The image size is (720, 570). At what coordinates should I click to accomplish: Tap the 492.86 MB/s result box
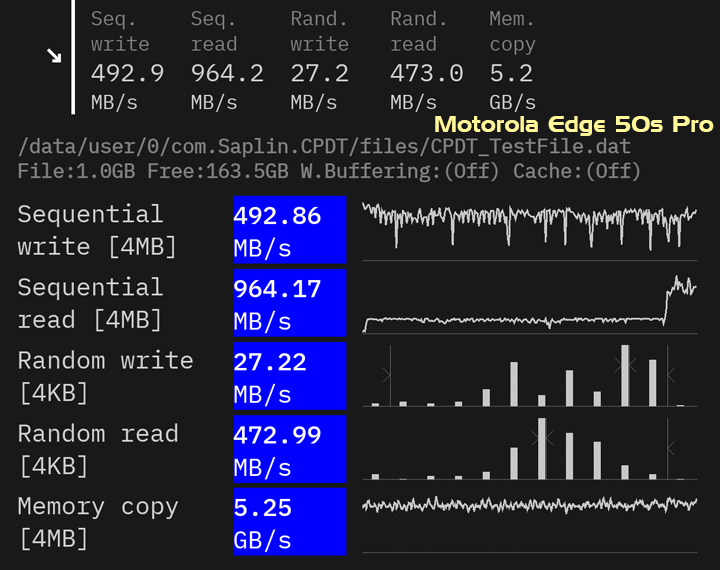point(290,230)
